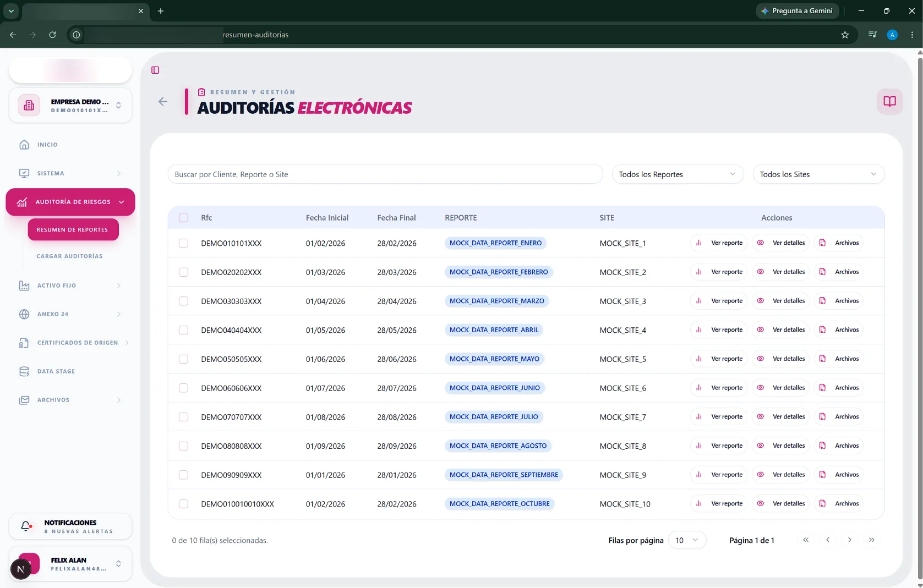Check the DEMO080808XXX row
The height and width of the screenshot is (588, 923).
[x=183, y=446]
